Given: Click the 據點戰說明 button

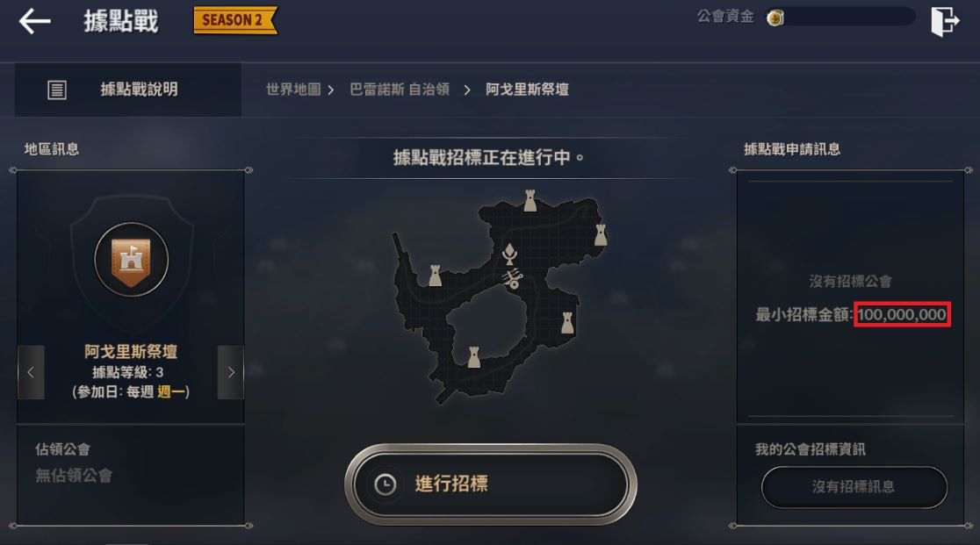Looking at the screenshot, I should click(128, 90).
